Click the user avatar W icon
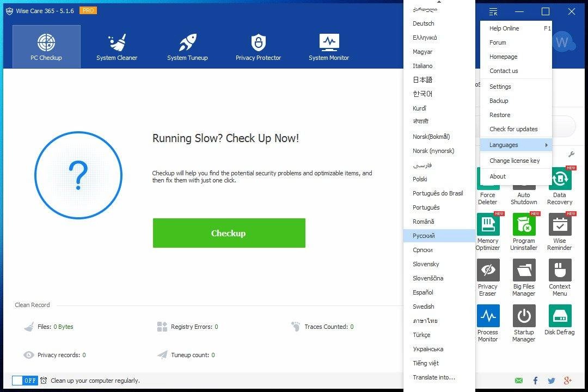This screenshot has height=392, width=588. [x=563, y=42]
